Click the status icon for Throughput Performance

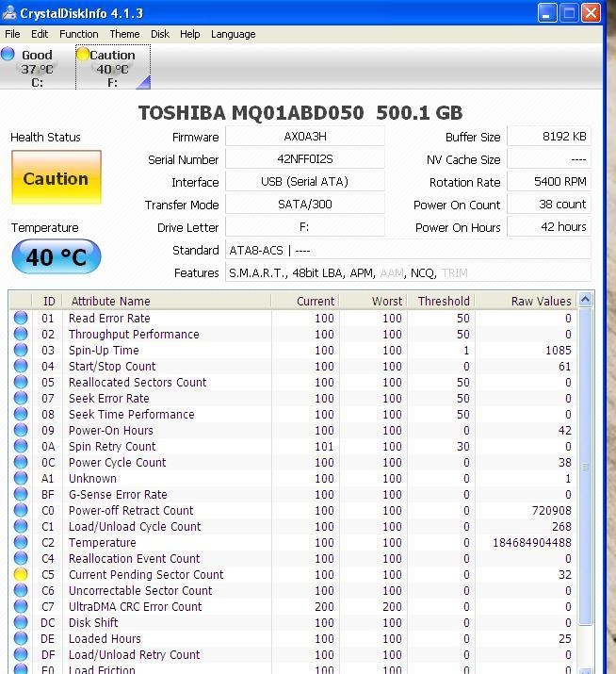pos(21,334)
